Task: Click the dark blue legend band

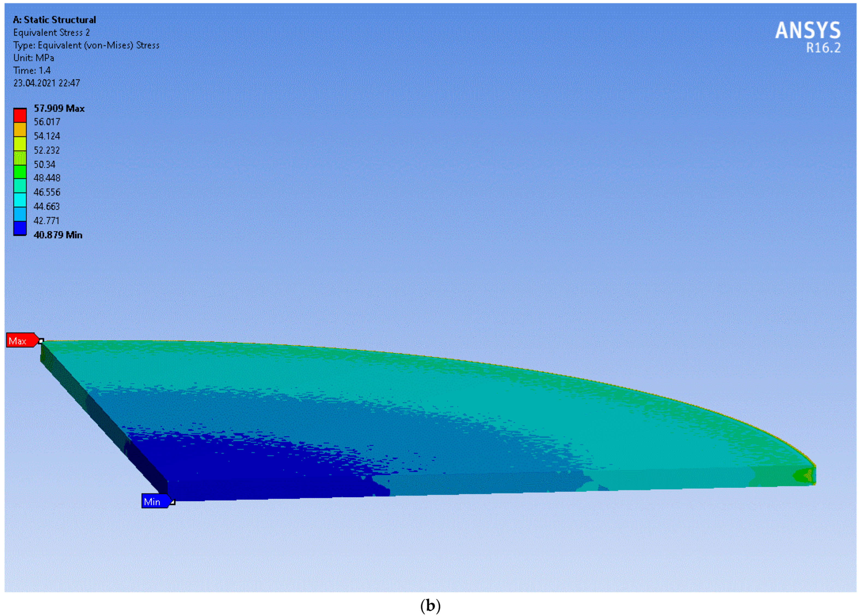Action: [x=20, y=228]
